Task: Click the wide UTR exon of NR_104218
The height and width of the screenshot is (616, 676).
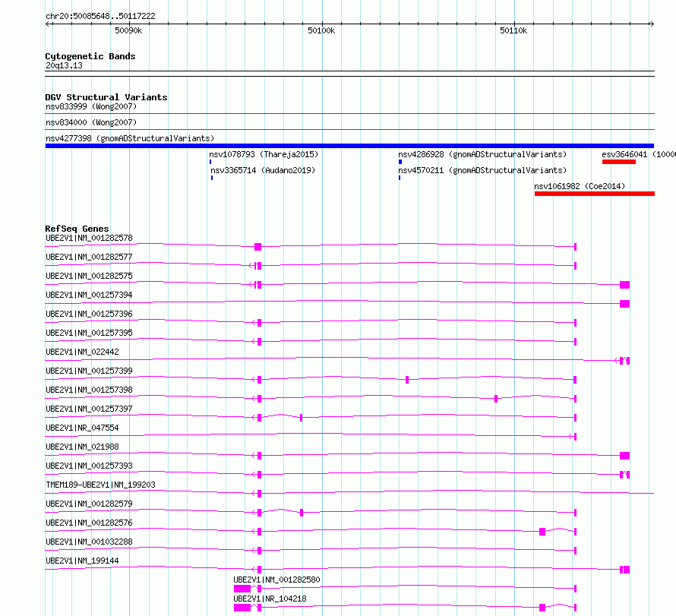Action: [x=242, y=608]
